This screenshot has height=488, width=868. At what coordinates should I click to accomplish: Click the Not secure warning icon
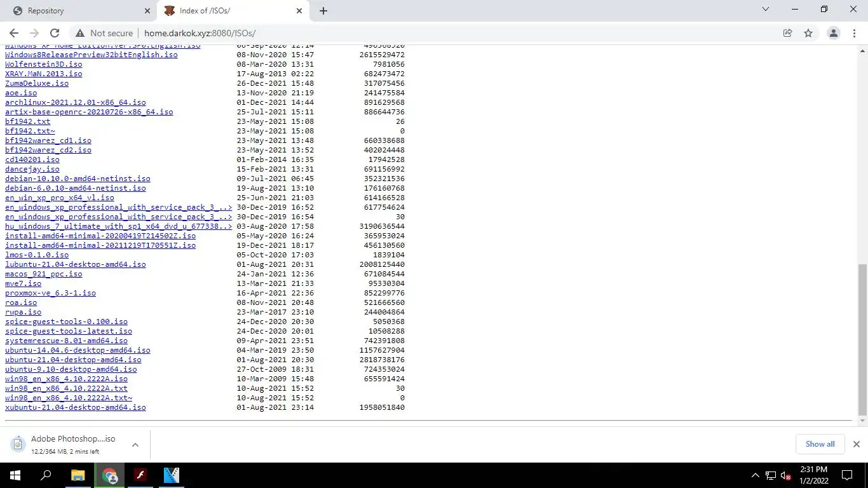[x=79, y=33]
